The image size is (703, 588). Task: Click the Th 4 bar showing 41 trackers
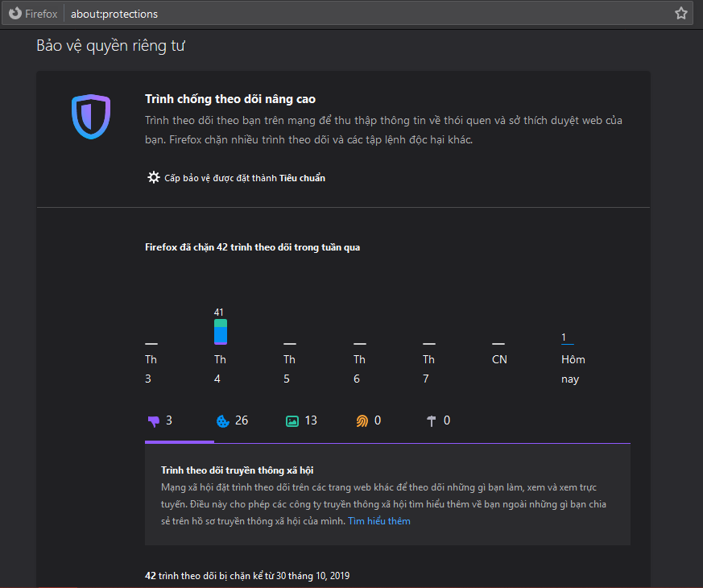coord(221,332)
